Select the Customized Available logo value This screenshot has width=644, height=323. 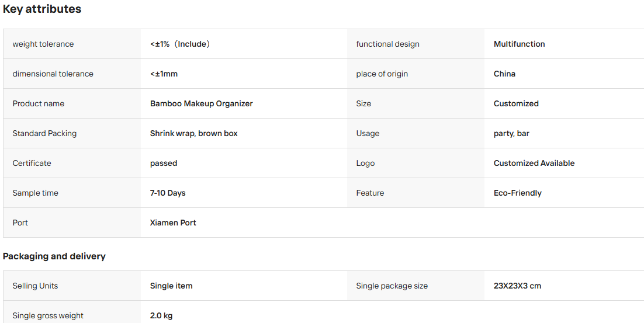click(x=534, y=163)
